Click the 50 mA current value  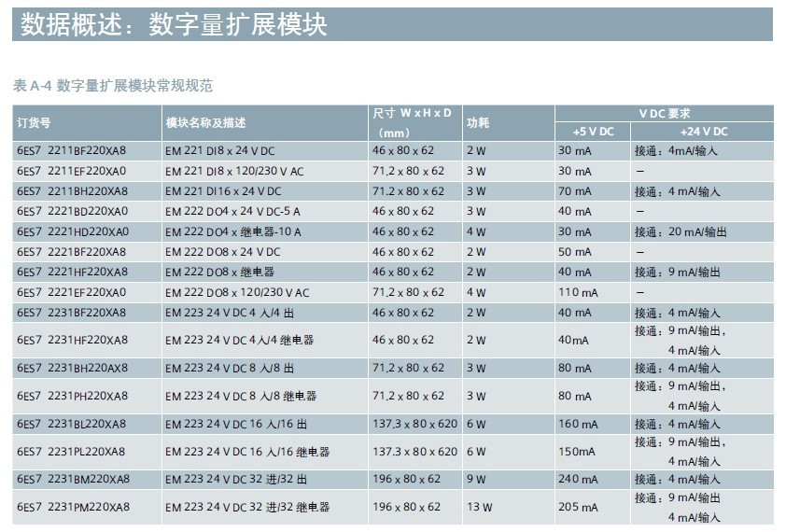click(575, 252)
